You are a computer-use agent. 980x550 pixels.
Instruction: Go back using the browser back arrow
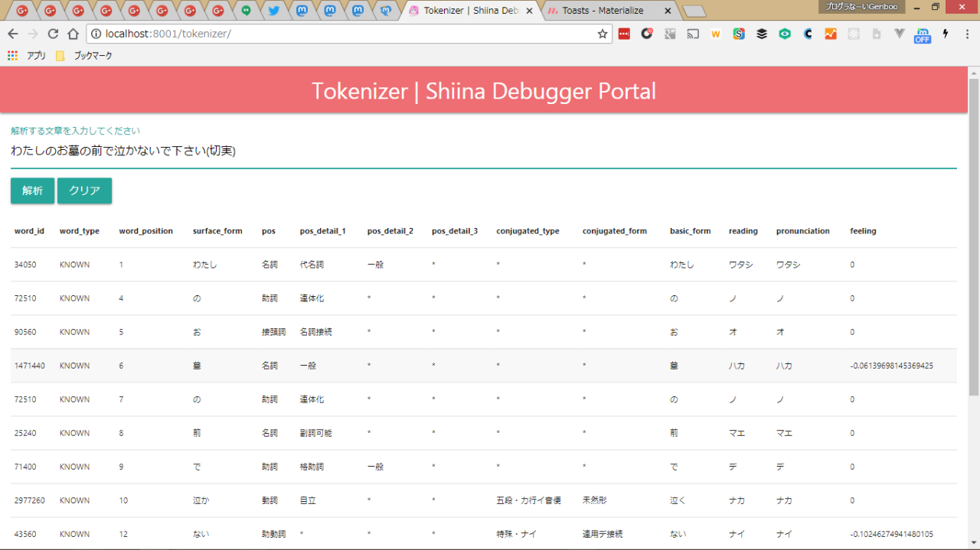point(13,34)
